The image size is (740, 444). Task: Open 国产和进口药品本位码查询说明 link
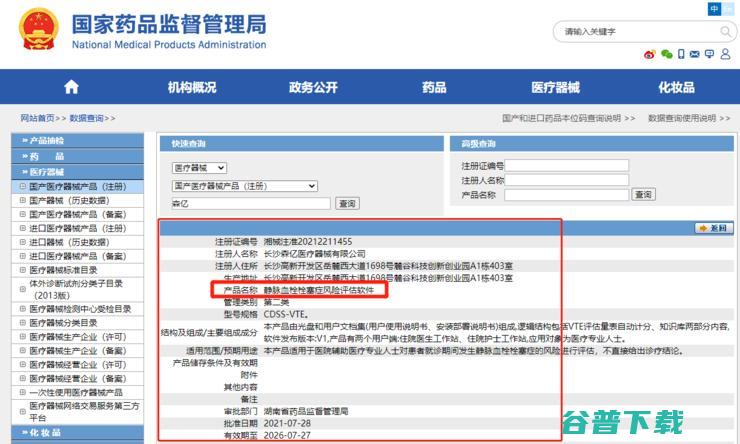pyautogui.click(x=562, y=118)
